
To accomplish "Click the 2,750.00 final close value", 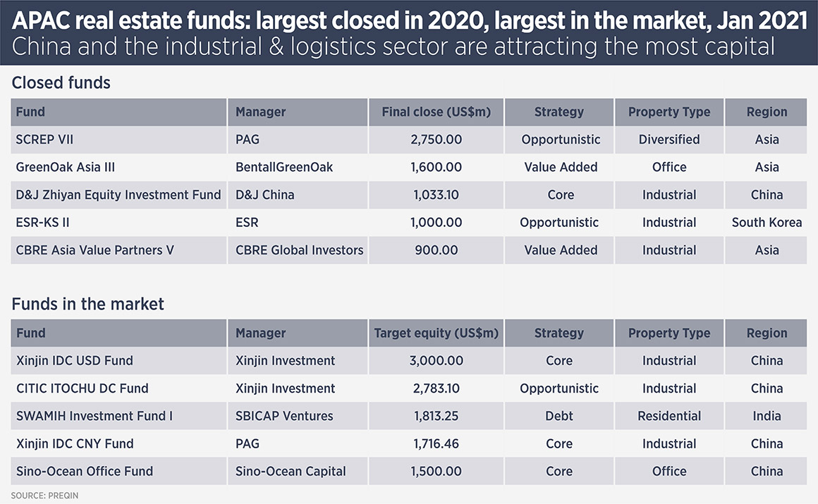I will coord(436,140).
